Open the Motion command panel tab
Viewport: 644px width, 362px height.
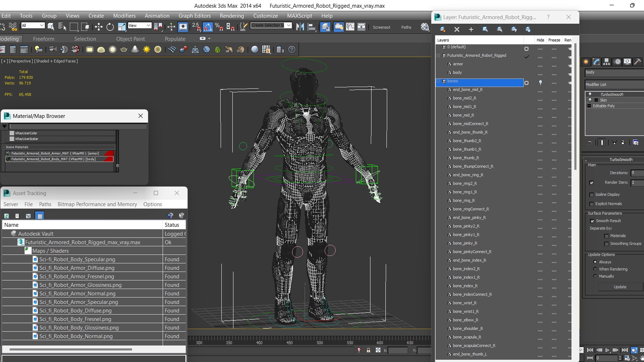coord(617,62)
